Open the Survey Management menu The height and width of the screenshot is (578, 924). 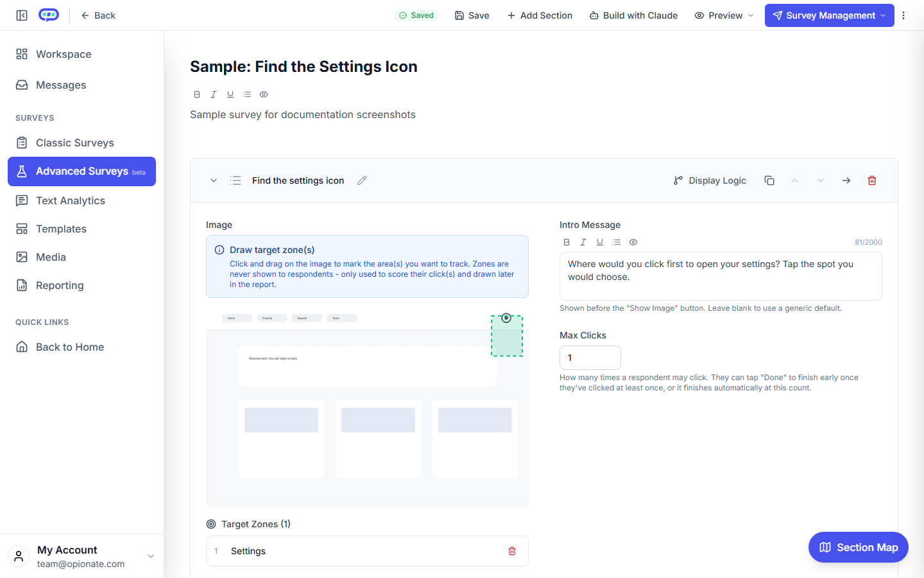(x=830, y=15)
